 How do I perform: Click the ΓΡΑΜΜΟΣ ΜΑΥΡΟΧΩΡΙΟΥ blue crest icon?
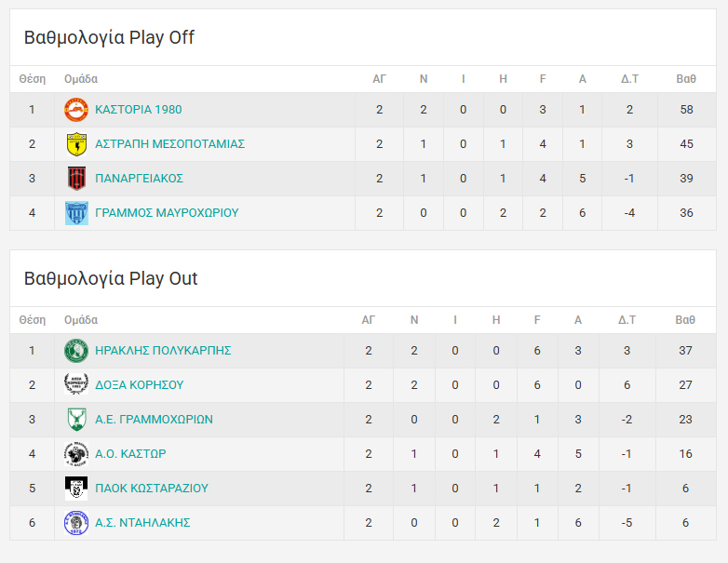click(76, 213)
